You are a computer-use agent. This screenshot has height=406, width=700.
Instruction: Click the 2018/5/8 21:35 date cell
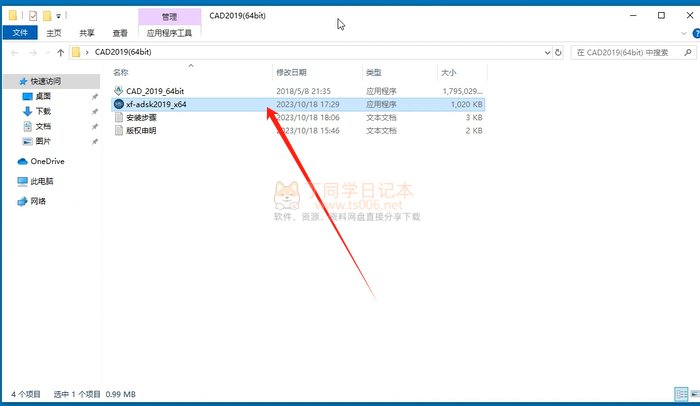[x=304, y=91]
